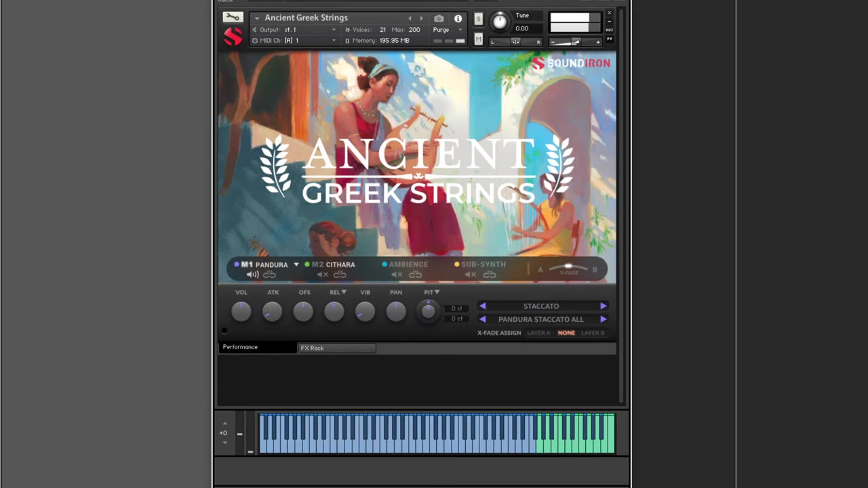This screenshot has height=488, width=868.
Task: Open instrument edit mode with the wrench icon
Action: (x=233, y=17)
